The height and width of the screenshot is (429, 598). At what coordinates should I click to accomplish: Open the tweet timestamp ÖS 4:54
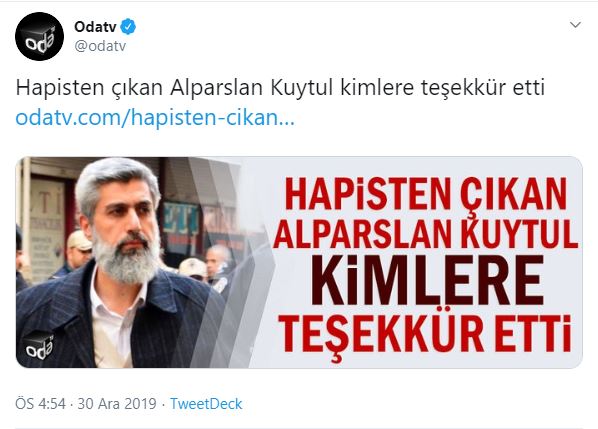coord(40,404)
